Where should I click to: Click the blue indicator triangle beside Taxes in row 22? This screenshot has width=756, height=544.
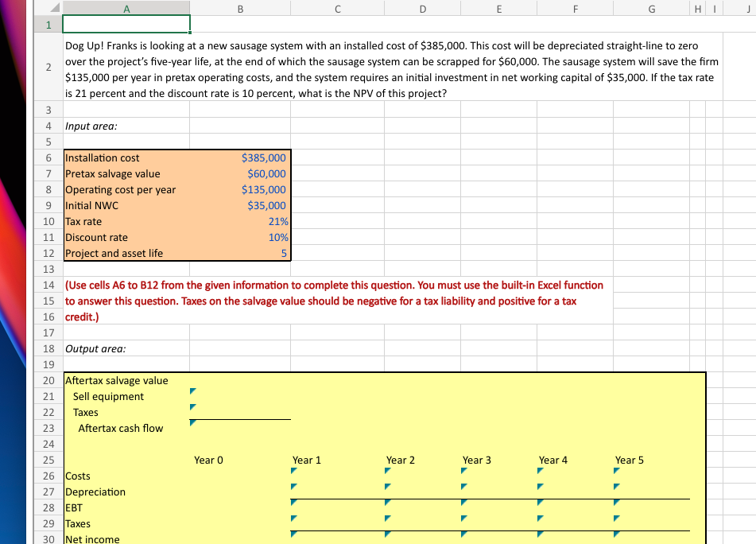click(192, 407)
